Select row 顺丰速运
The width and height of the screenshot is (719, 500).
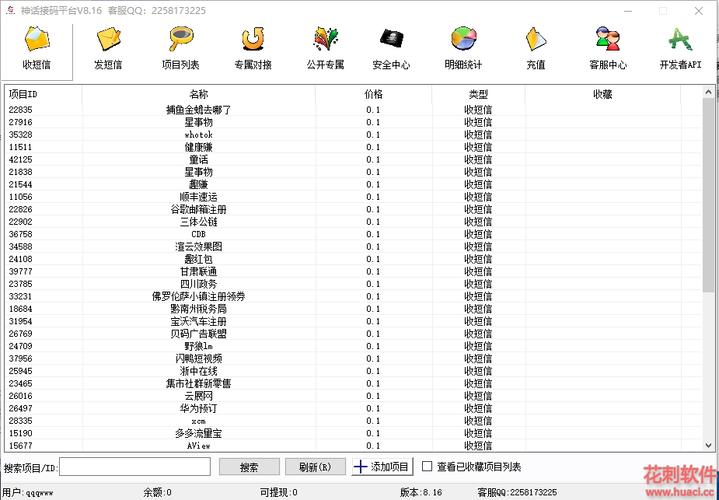tap(353, 197)
